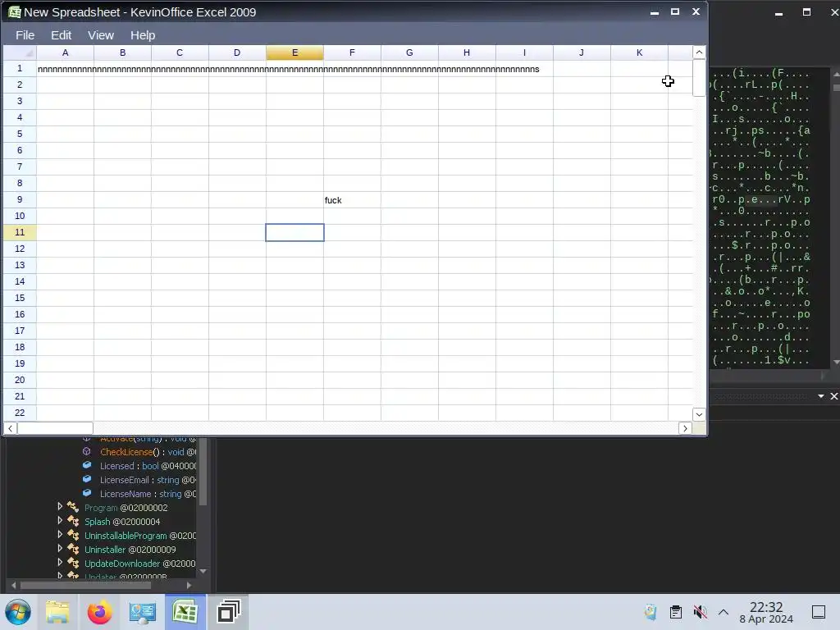Close the bottom panel in background window
Image resolution: width=840 pixels, height=630 pixels.
point(833,396)
